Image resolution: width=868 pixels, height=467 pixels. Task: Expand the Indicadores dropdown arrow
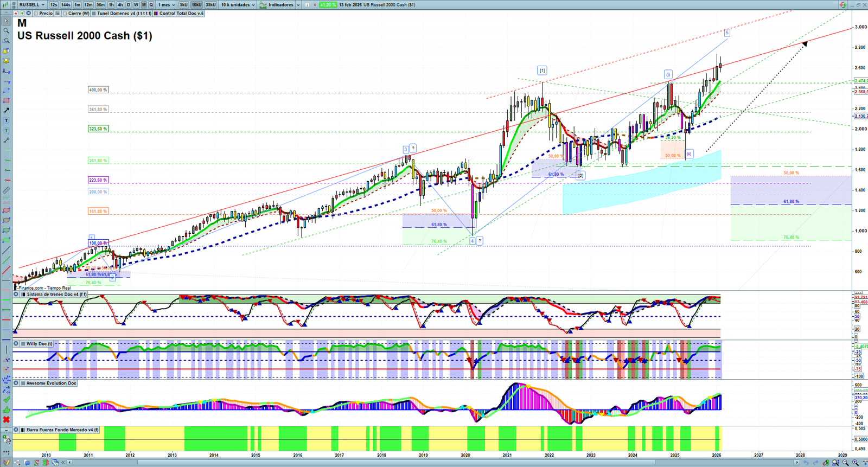298,5
